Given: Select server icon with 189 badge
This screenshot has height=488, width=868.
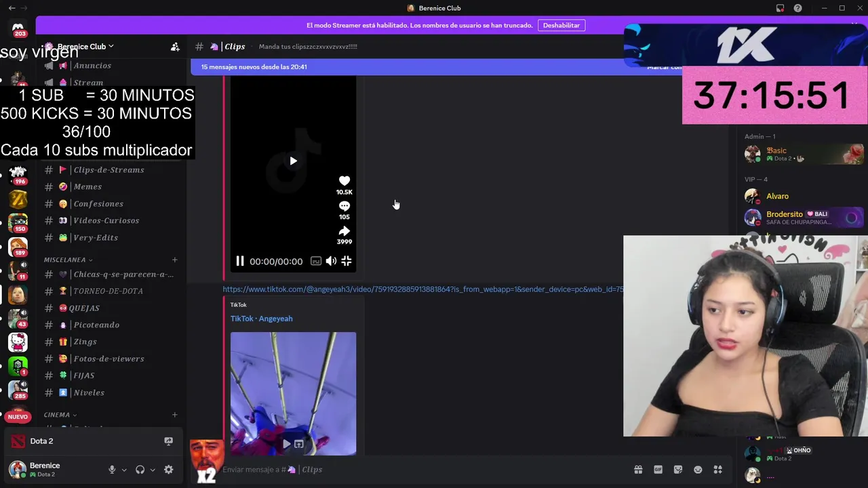Looking at the screenshot, I should pos(18,247).
